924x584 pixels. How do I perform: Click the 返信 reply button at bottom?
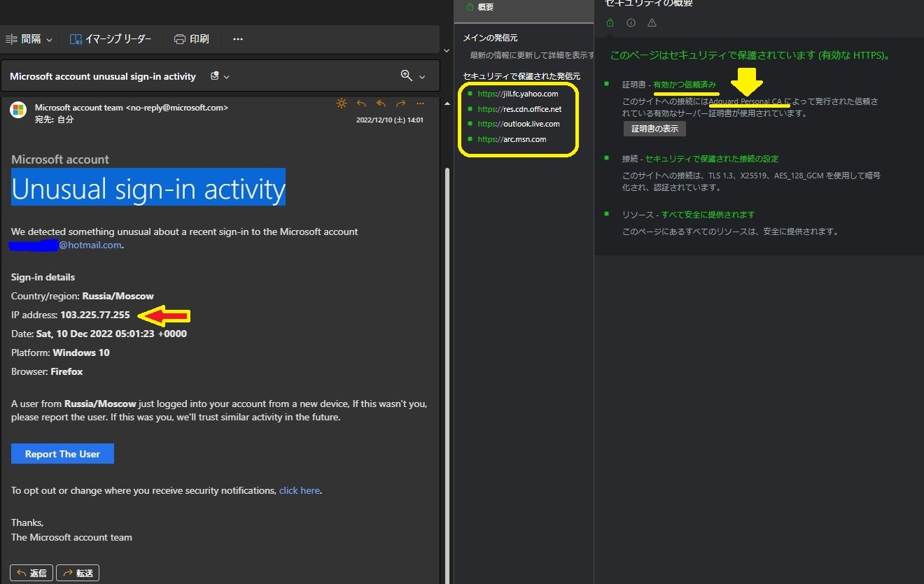(x=31, y=573)
